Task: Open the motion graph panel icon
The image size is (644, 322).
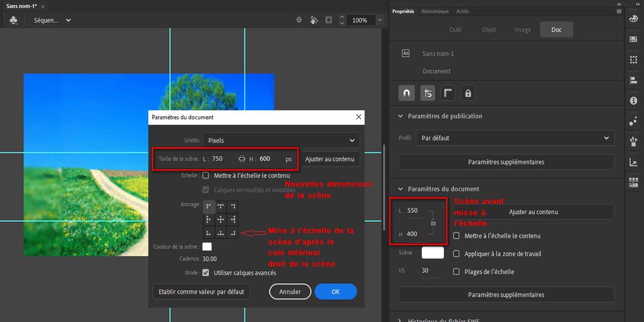Action: [633, 162]
